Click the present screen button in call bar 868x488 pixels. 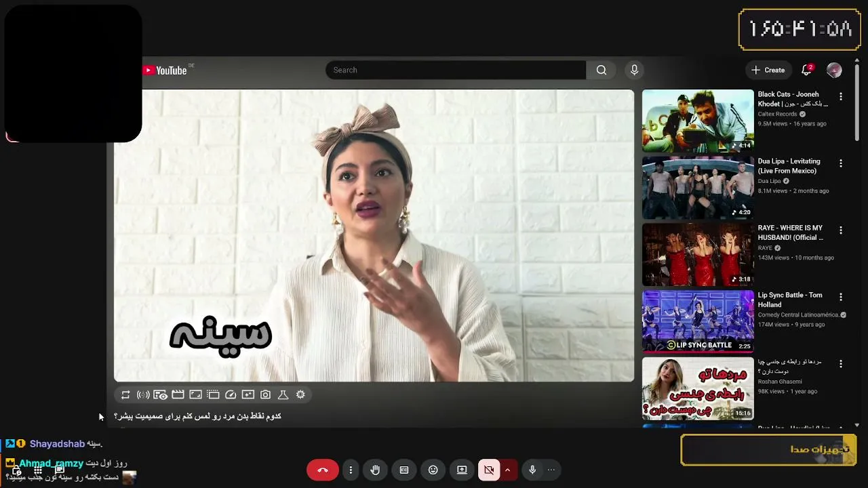(462, 470)
